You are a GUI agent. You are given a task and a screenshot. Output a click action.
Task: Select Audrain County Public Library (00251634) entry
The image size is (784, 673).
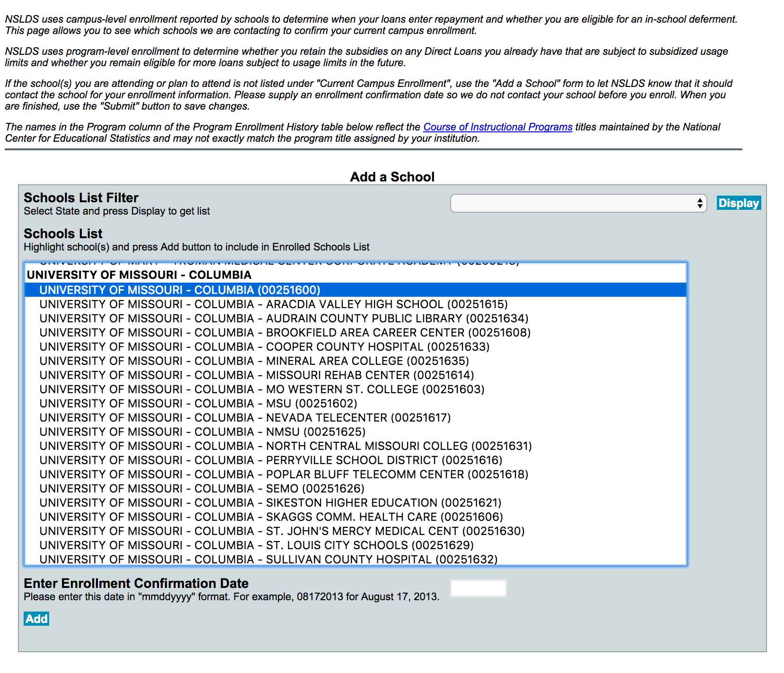click(355, 318)
